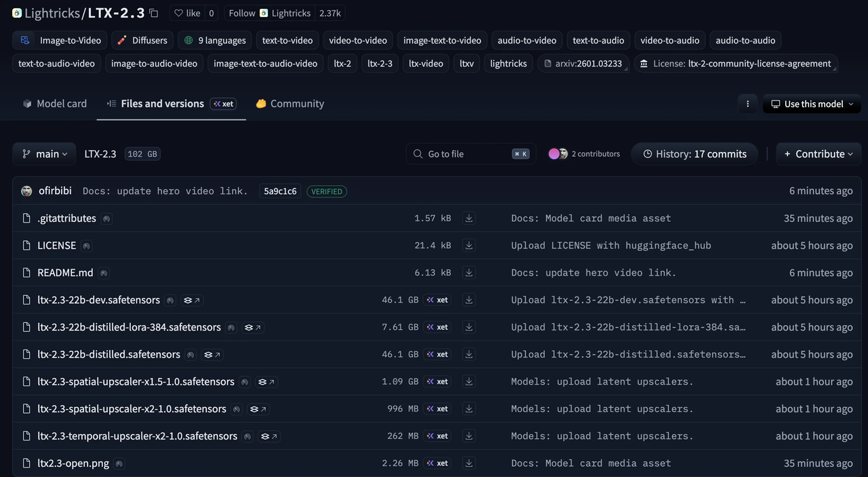Screen dimensions: 868x477
Task: Like the LTX-2.3 model
Action: [x=187, y=13]
